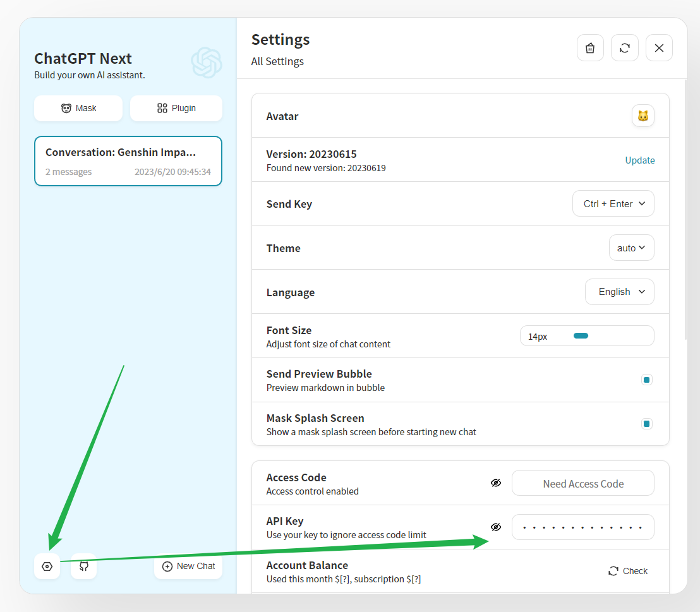This screenshot has height=612, width=700.
Task: Open the Send Key dropdown
Action: [x=613, y=204]
